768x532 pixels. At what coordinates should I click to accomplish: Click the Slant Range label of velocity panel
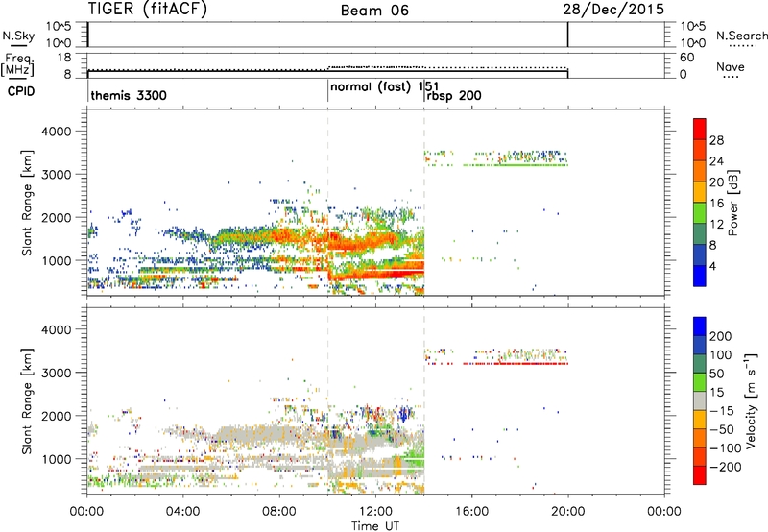pyautogui.click(x=27, y=400)
